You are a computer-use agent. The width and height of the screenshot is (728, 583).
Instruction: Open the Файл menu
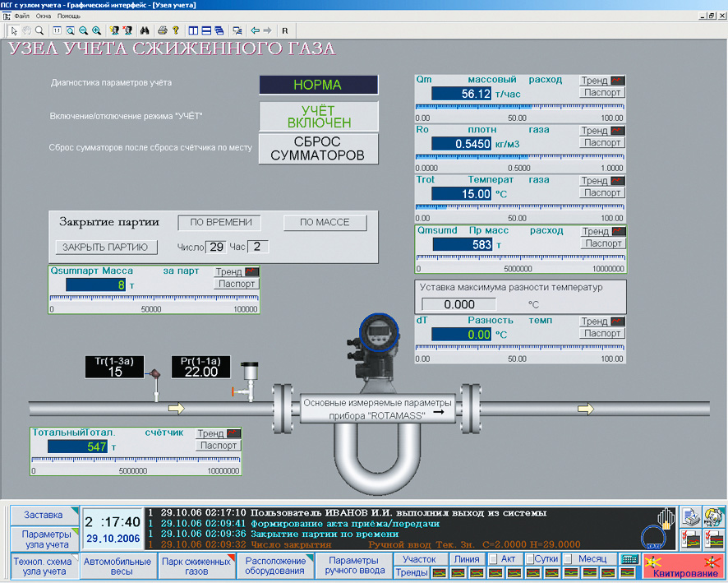[22, 16]
